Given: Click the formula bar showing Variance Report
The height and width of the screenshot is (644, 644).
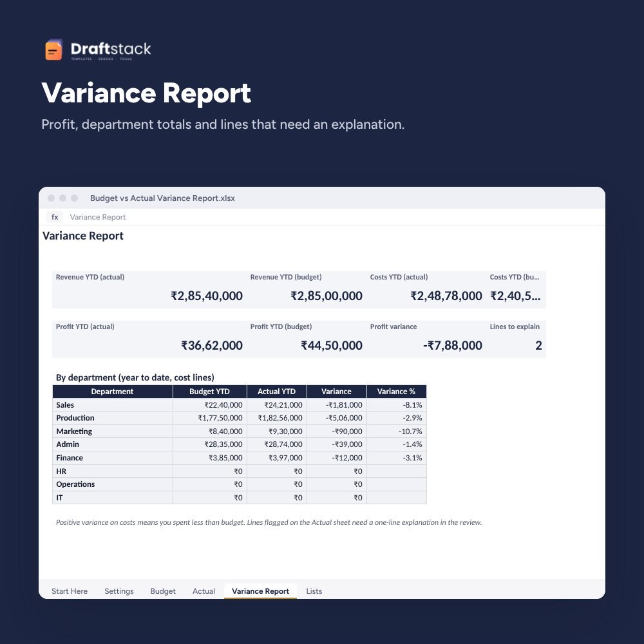Looking at the screenshot, I should pyautogui.click(x=98, y=217).
